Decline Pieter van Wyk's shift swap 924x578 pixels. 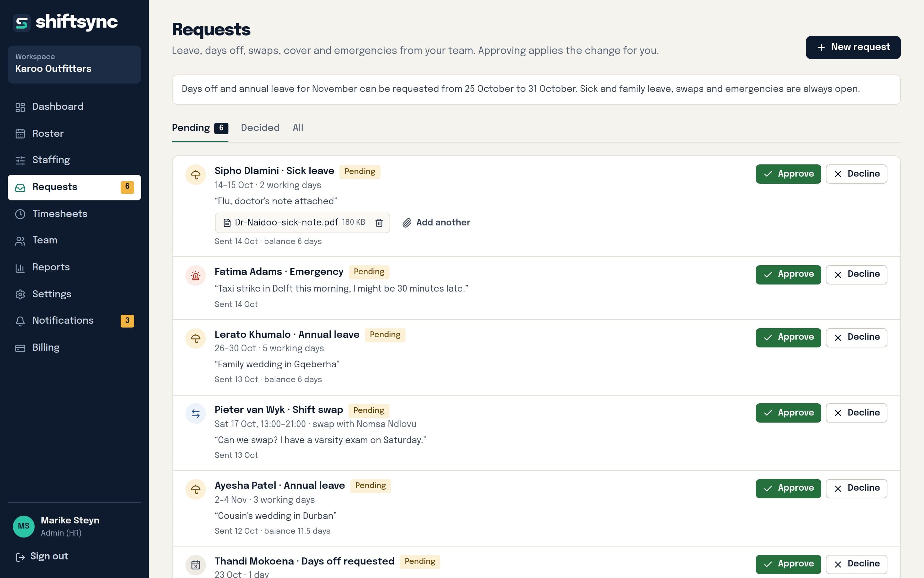(856, 413)
